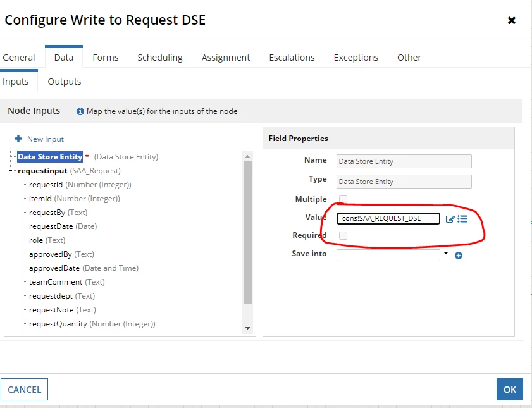Viewport: 532px width, 408px height.
Task: Select the approvedBy field
Action: click(x=51, y=254)
